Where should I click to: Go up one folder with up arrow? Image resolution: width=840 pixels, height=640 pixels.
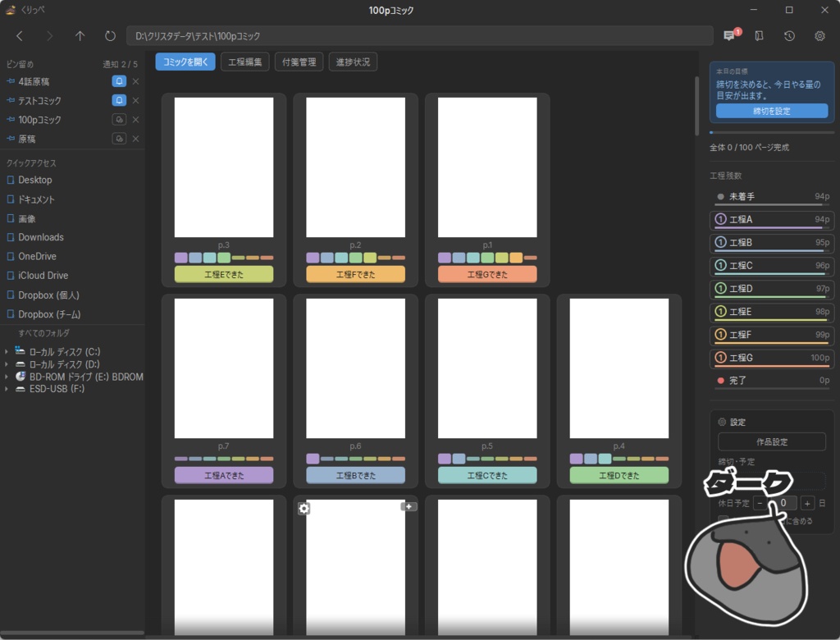[x=80, y=36]
